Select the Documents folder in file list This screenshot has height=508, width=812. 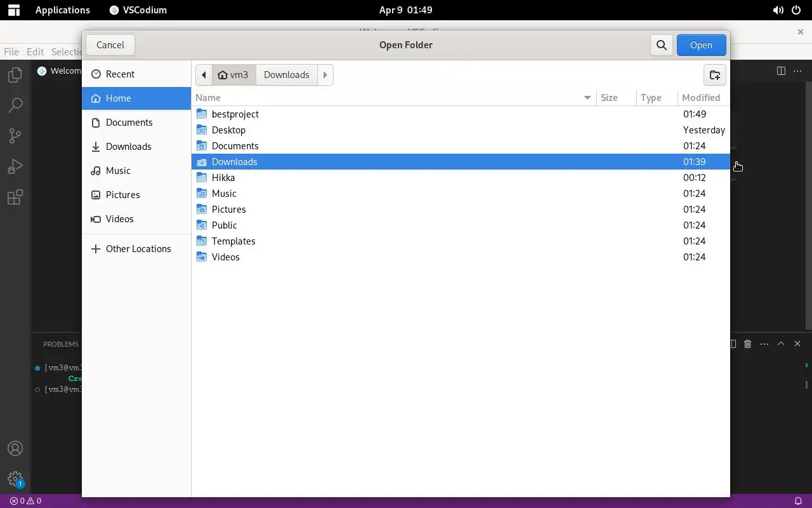(461, 146)
